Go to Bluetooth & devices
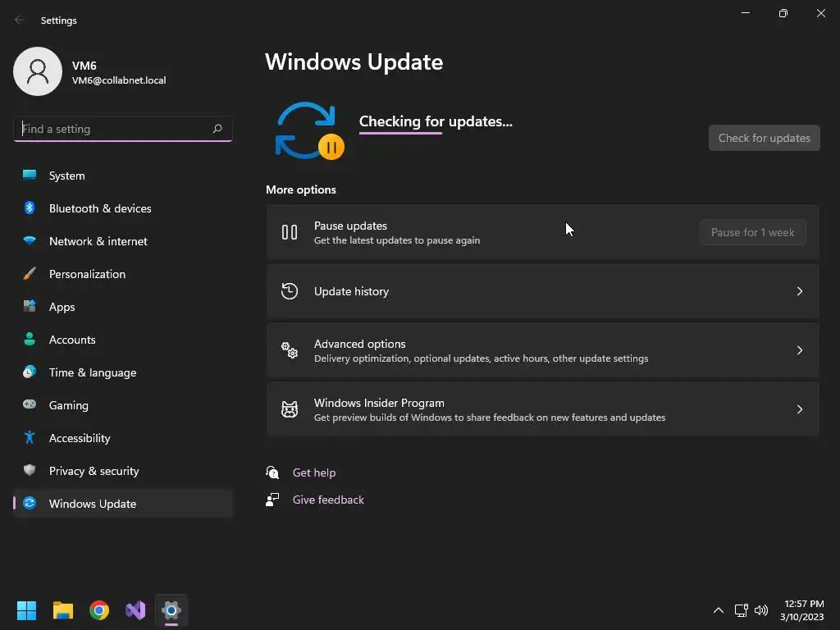 (x=123, y=208)
